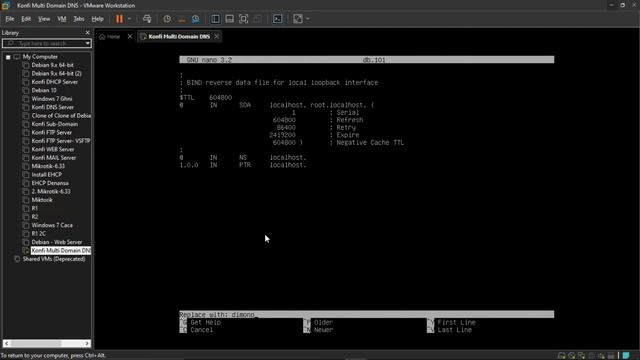Select Konfi FTP Server VM
This screenshot has height=360, width=640.
tap(52, 133)
